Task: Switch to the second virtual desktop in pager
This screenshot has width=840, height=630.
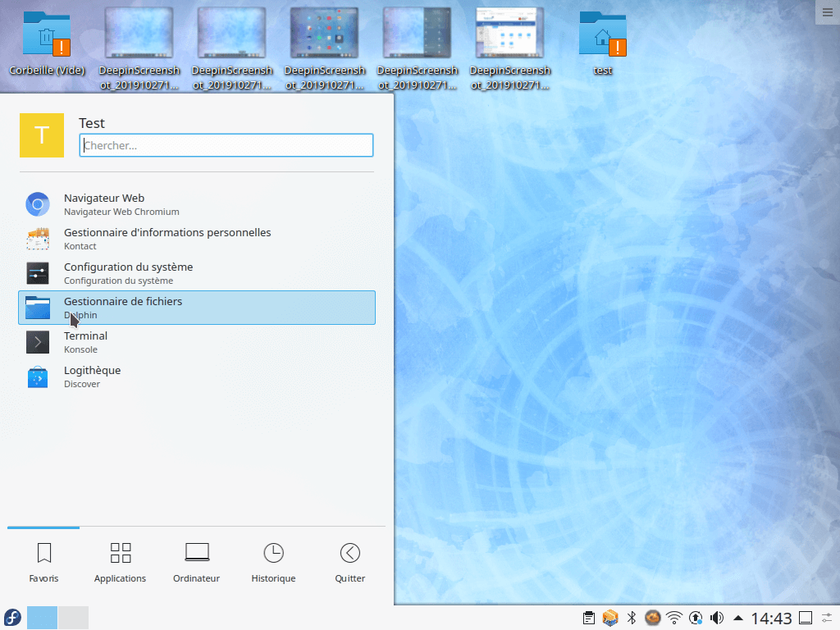Action: (73, 618)
